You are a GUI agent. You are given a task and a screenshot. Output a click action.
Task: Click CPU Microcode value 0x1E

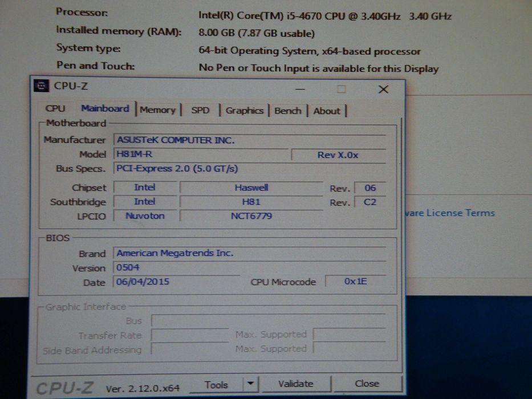pos(356,281)
